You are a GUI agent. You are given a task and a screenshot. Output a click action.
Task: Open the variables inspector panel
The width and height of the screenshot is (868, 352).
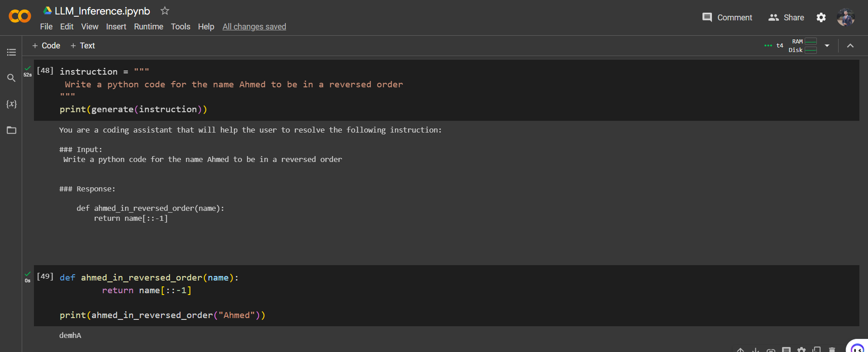click(x=11, y=104)
